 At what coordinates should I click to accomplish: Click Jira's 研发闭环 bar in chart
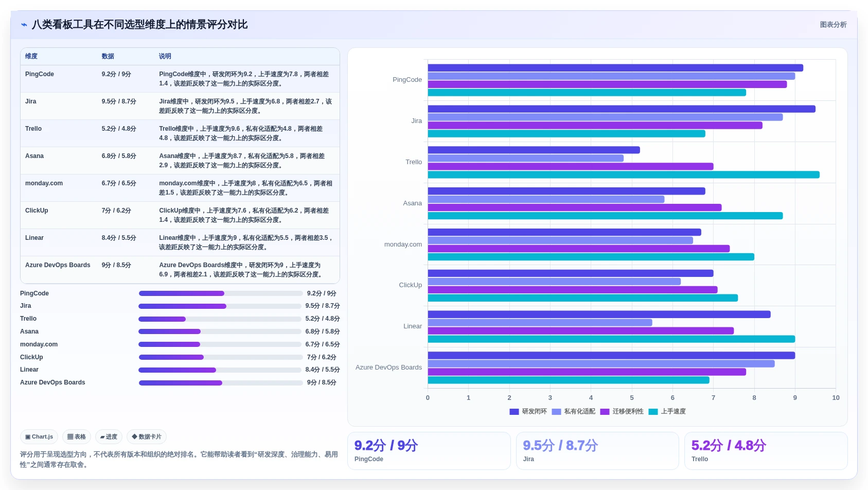pos(622,109)
